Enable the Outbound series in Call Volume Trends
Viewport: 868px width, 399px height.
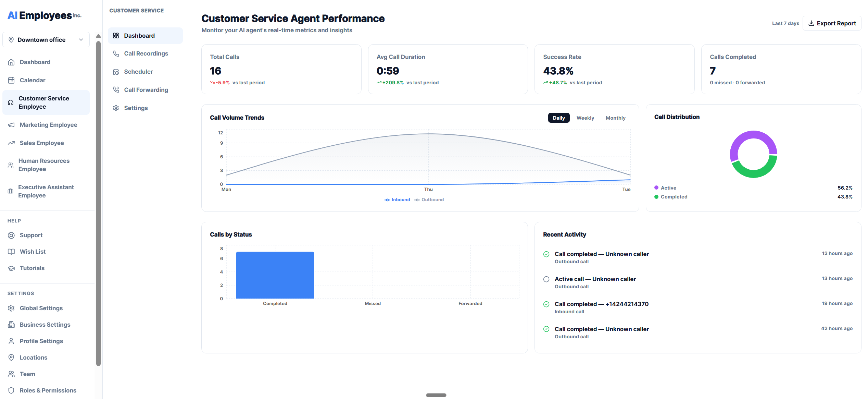point(429,199)
